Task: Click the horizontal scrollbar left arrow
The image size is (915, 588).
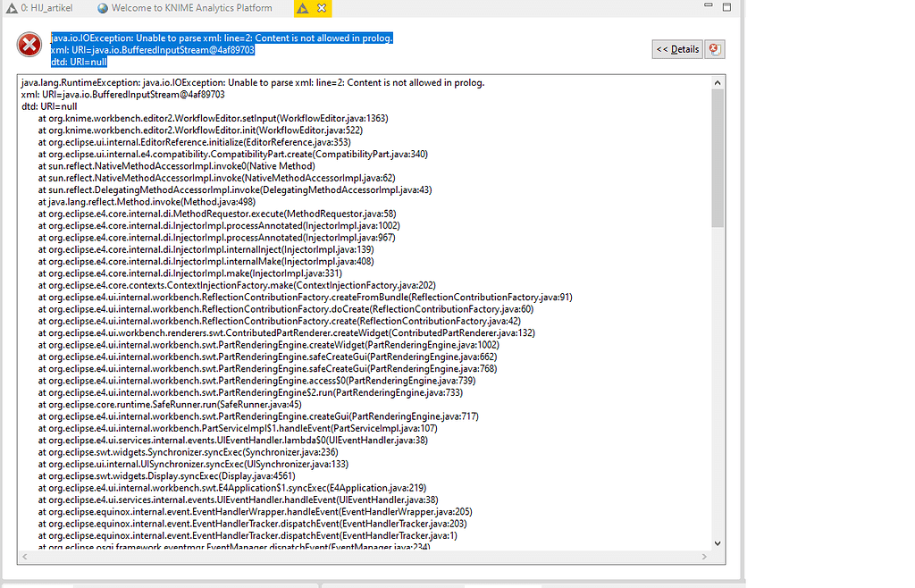Action: click(23, 557)
